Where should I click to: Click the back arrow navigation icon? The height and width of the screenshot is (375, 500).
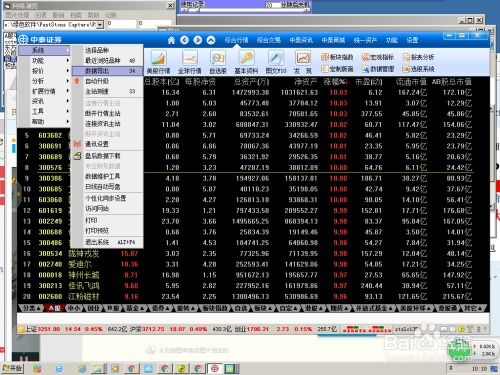click(184, 40)
